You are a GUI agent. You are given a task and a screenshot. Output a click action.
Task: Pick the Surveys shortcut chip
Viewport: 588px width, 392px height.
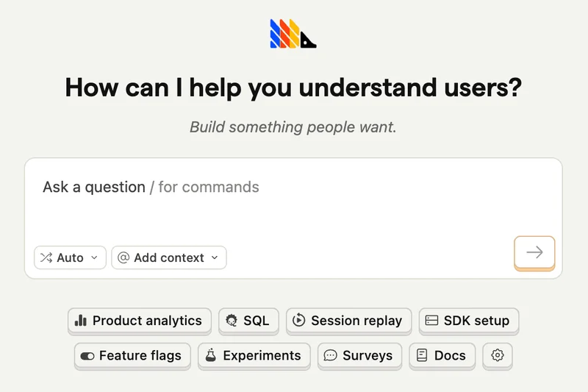point(360,355)
